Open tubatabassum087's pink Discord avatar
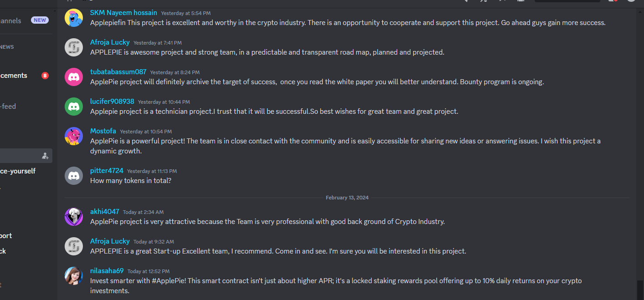 pos(74,77)
